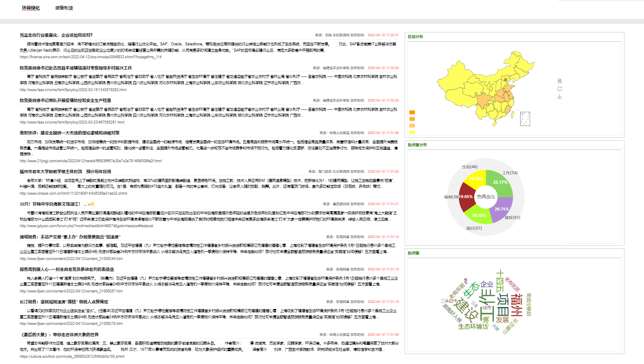Click the word 发展 in the word cloud

coord(502,319)
